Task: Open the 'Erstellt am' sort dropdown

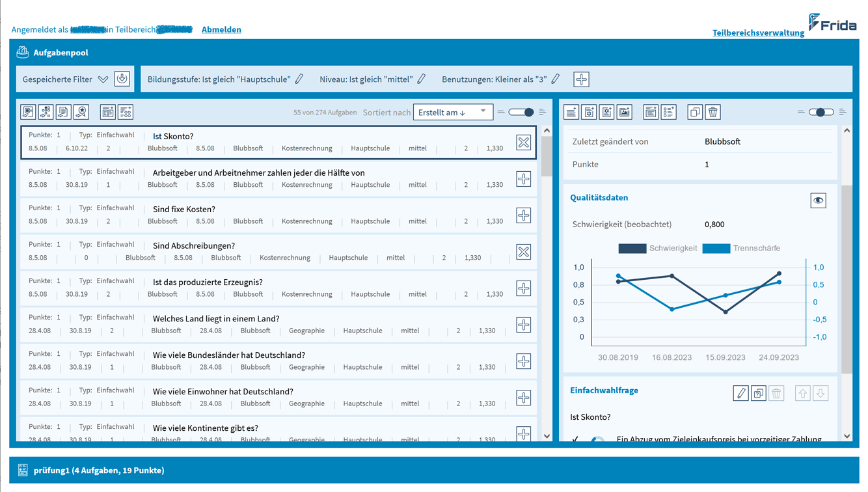Action: tap(453, 113)
